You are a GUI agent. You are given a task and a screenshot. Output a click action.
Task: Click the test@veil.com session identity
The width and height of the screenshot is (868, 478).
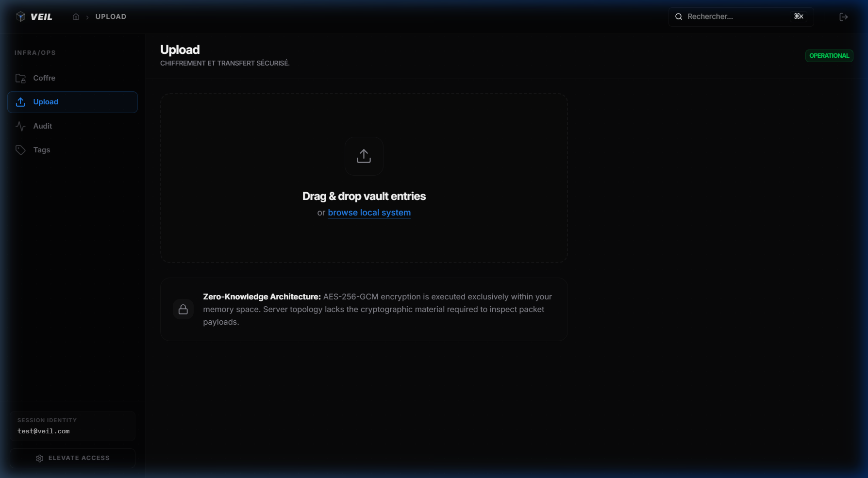coord(44,431)
